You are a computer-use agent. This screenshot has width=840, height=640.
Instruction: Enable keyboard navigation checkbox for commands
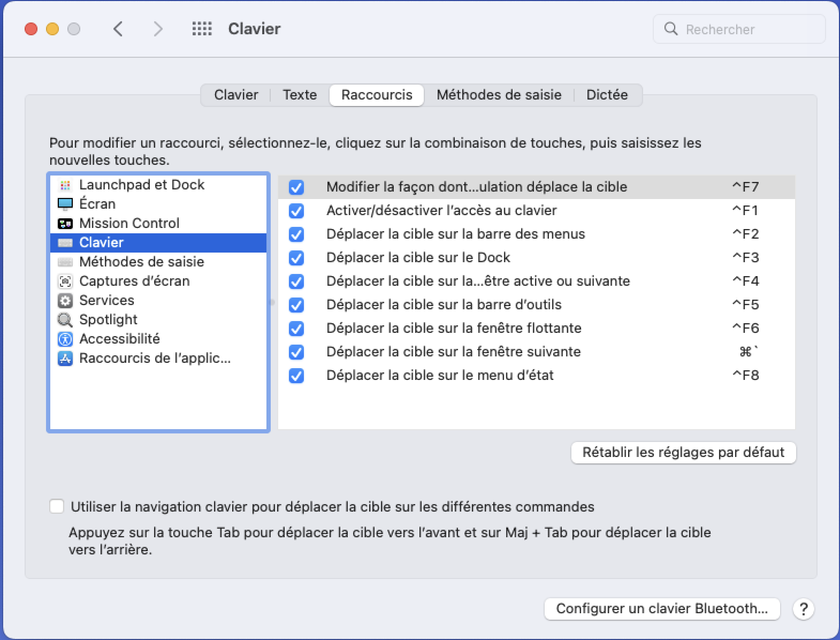57,506
